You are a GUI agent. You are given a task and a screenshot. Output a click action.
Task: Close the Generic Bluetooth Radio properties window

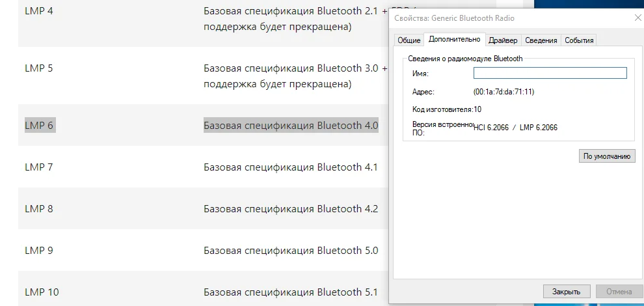(637, 18)
